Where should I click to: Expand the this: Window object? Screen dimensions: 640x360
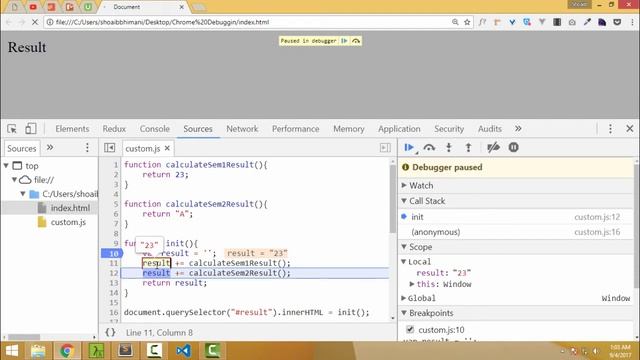(412, 284)
